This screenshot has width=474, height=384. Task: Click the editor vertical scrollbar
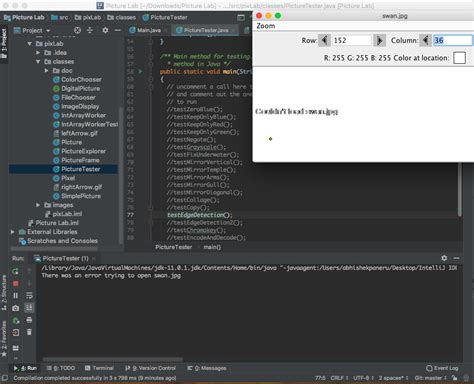460,190
